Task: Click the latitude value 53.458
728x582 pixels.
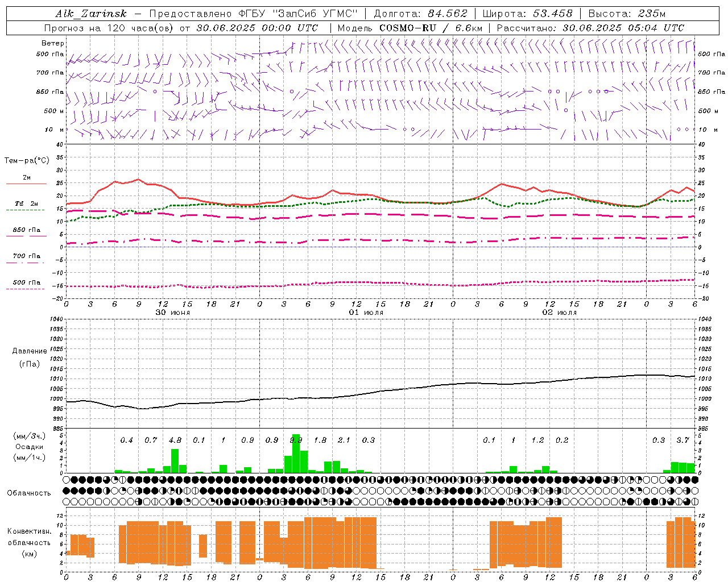Action: point(552,14)
